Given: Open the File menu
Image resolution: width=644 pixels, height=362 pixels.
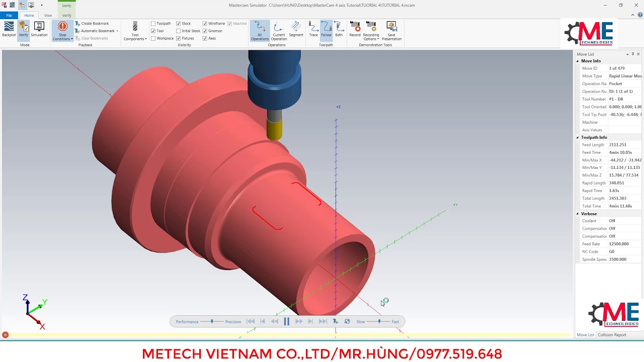Looking at the screenshot, I should coord(9,16).
